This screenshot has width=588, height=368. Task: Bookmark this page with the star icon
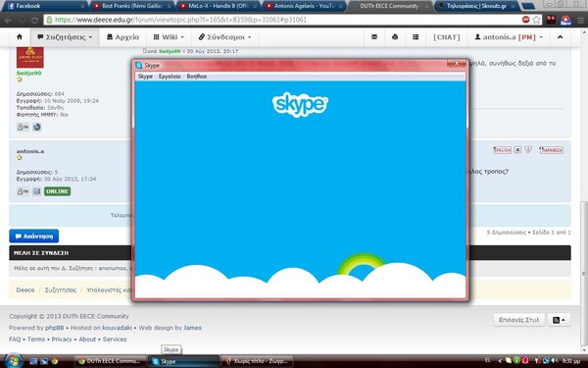pos(537,20)
